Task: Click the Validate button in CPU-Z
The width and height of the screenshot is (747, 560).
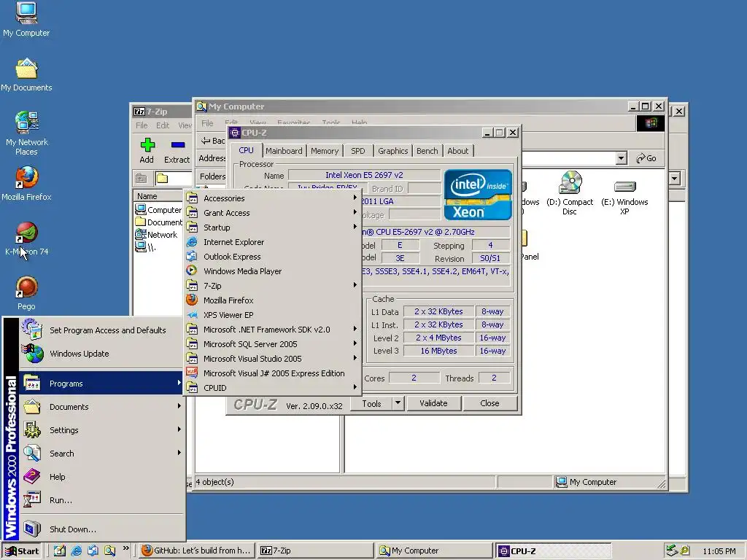Action: (433, 403)
